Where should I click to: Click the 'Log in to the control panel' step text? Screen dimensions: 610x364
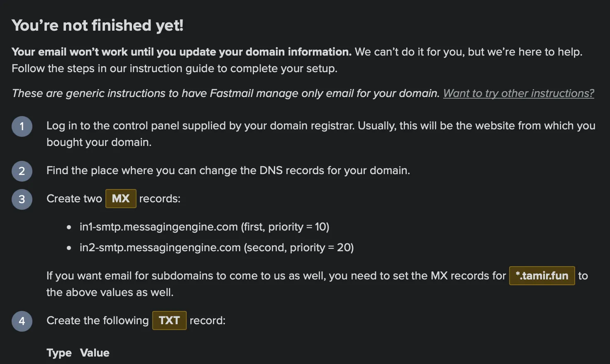click(x=321, y=134)
